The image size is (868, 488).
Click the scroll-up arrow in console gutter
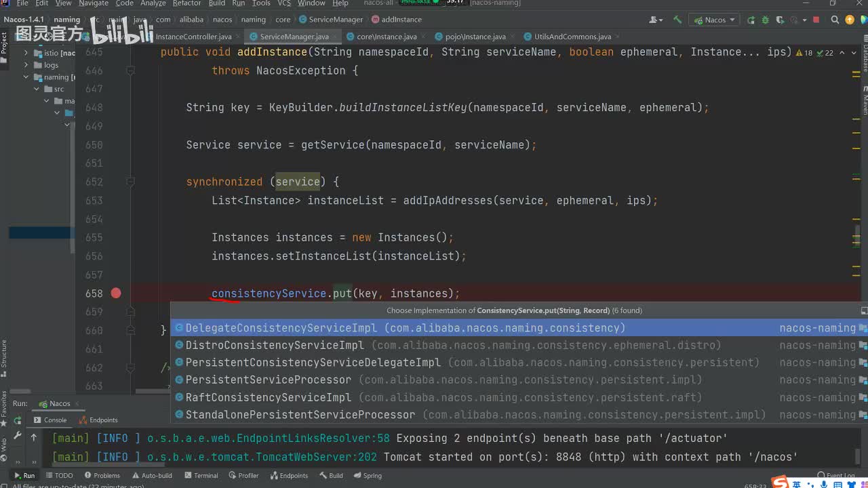point(33,438)
